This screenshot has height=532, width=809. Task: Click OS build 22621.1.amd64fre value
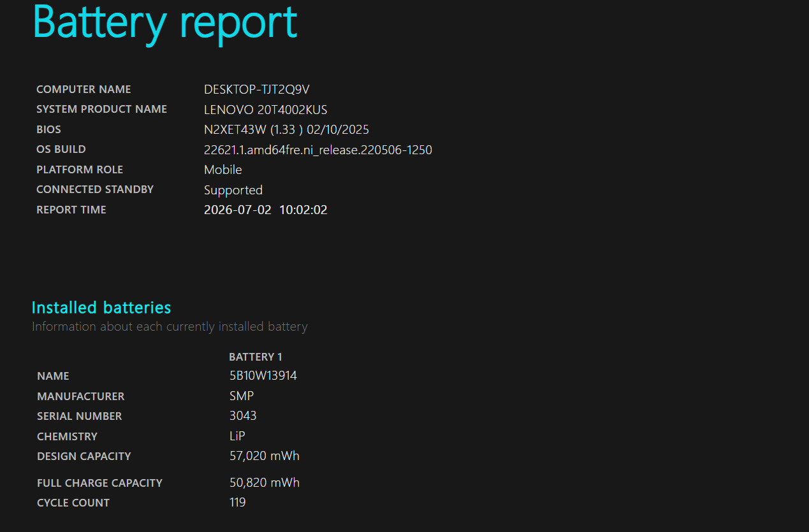click(318, 150)
